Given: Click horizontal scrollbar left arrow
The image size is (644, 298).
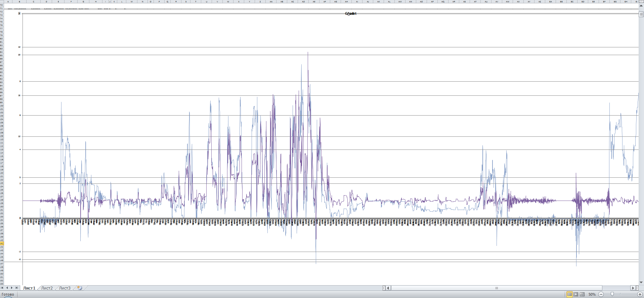Looking at the screenshot, I should click(x=388, y=288).
